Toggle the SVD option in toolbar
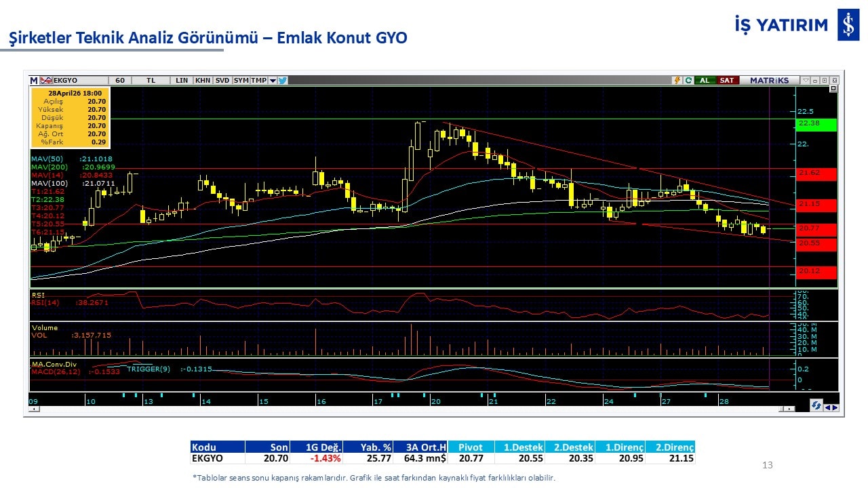Image resolution: width=868 pixels, height=488 pixels. pos(222,80)
